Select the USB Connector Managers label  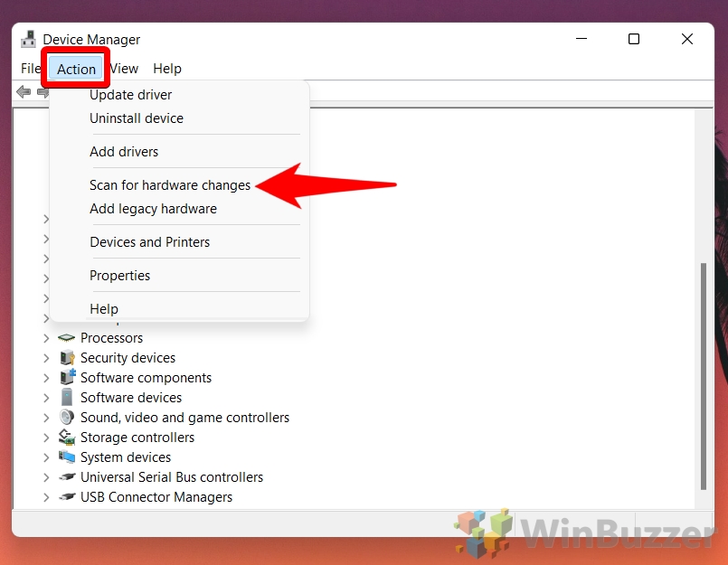click(x=156, y=497)
